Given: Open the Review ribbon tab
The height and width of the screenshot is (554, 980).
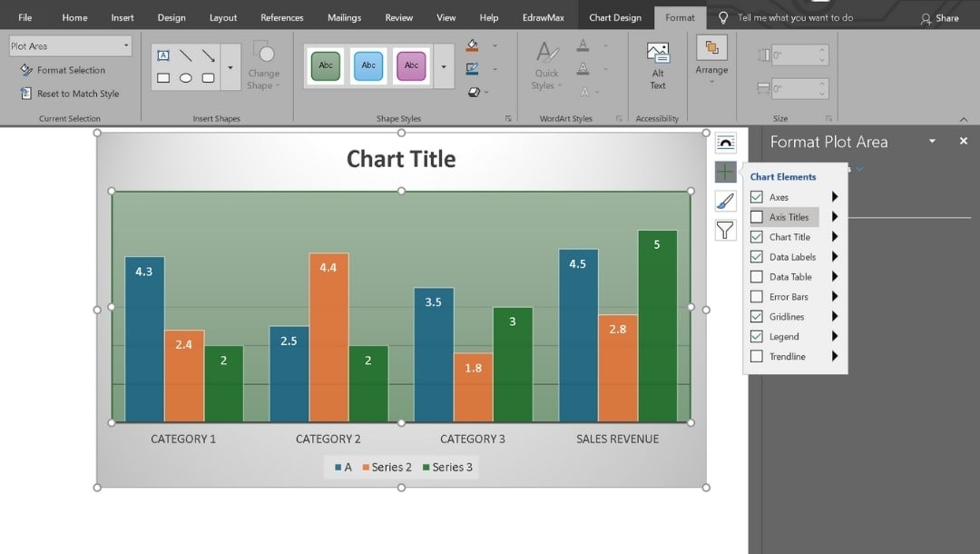Looking at the screenshot, I should point(399,16).
